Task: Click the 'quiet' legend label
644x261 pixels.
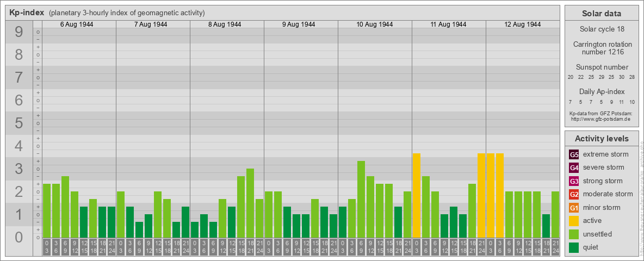Action: coord(591,247)
